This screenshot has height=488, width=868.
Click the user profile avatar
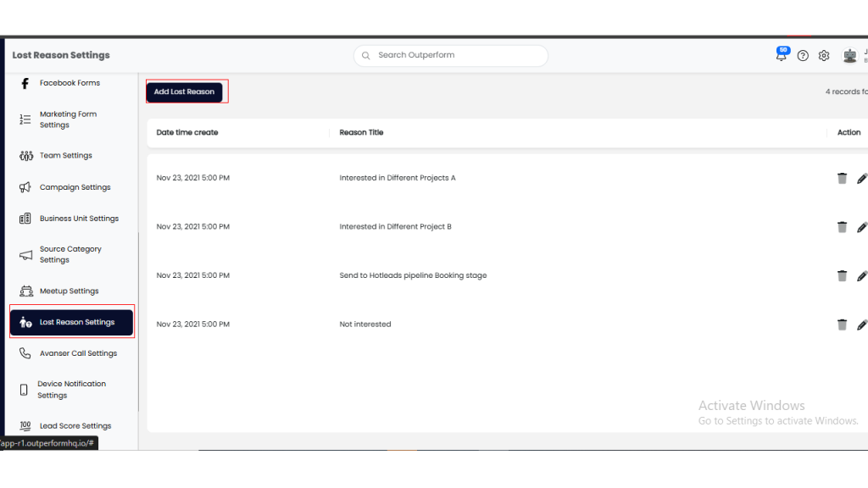[x=849, y=56]
